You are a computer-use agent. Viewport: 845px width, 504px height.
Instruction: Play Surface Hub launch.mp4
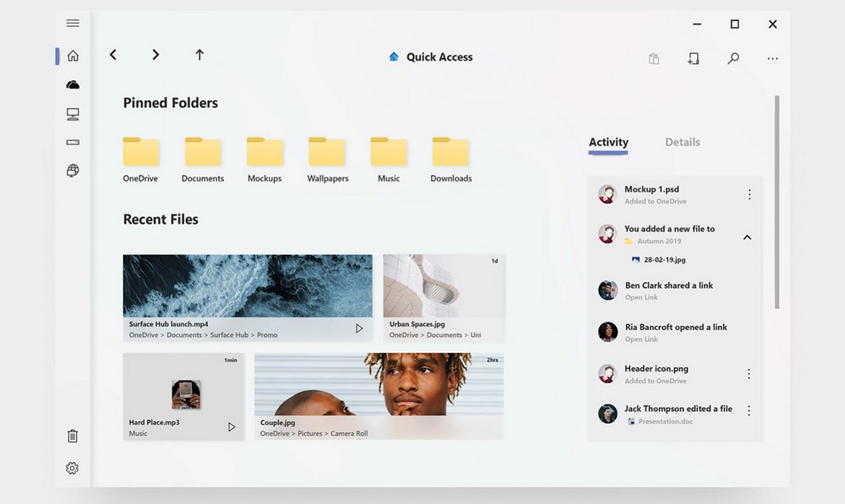pos(359,328)
